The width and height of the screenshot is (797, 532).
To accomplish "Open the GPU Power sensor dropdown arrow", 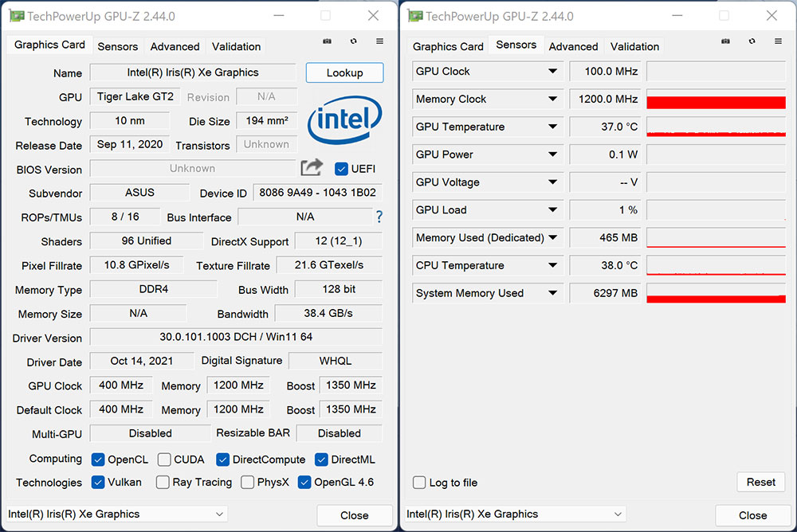I will 552,155.
